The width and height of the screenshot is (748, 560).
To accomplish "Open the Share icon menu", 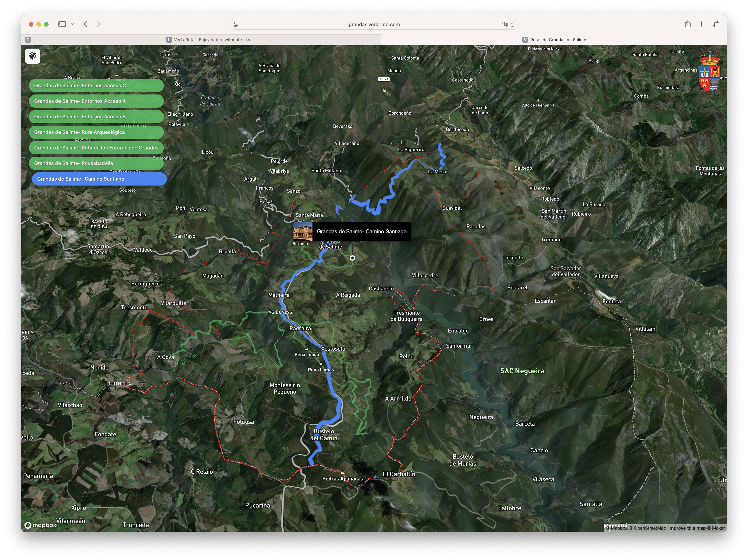I will pyautogui.click(x=687, y=24).
